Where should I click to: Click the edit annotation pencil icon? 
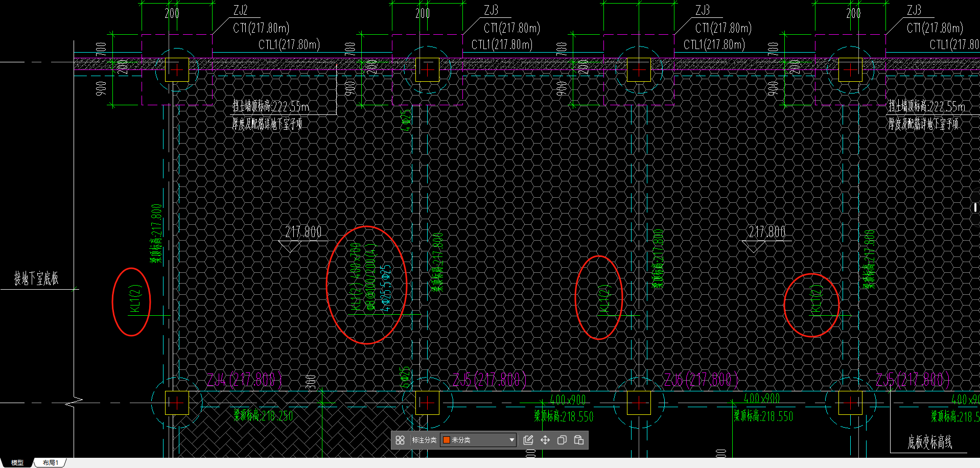point(528,440)
